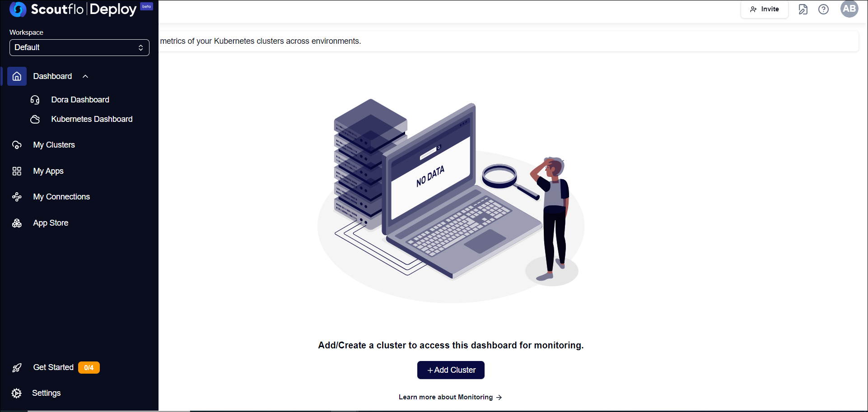The height and width of the screenshot is (412, 868).
Task: Click the My Apps grid icon
Action: pyautogui.click(x=17, y=171)
